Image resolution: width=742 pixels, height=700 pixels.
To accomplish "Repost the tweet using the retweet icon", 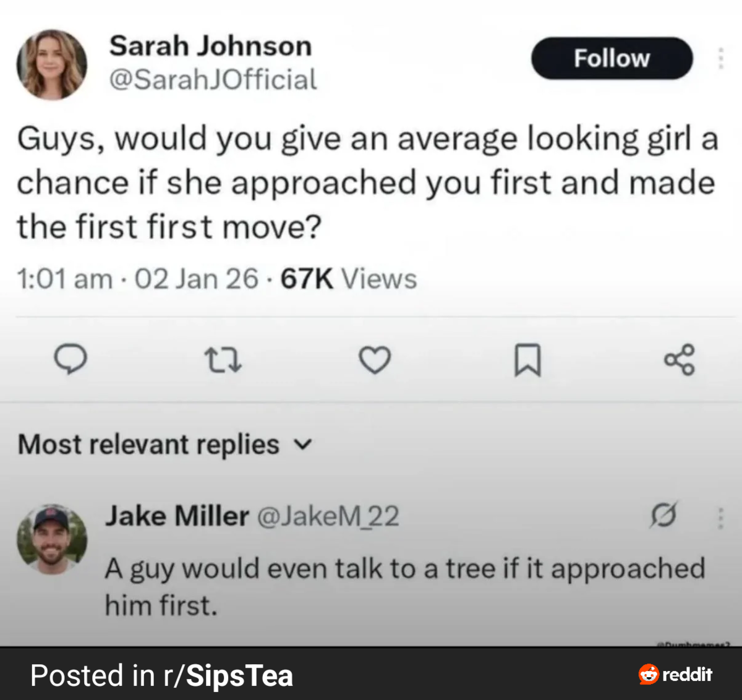I will (x=223, y=360).
